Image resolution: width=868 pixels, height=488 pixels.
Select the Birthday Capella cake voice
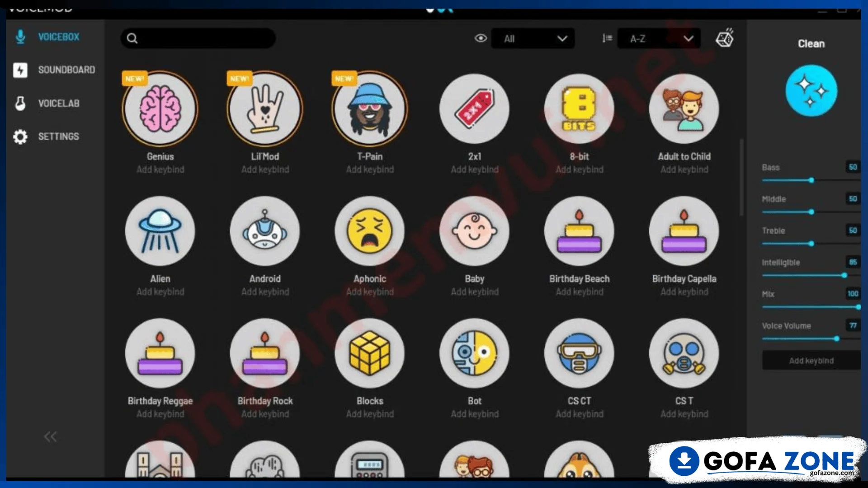point(684,231)
